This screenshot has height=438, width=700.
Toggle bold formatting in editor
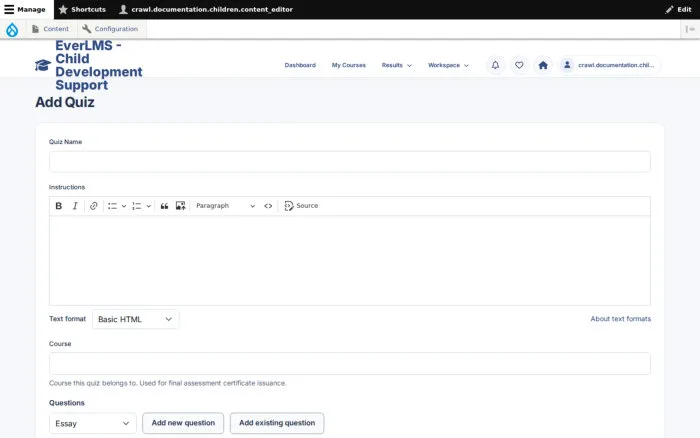pyautogui.click(x=58, y=206)
